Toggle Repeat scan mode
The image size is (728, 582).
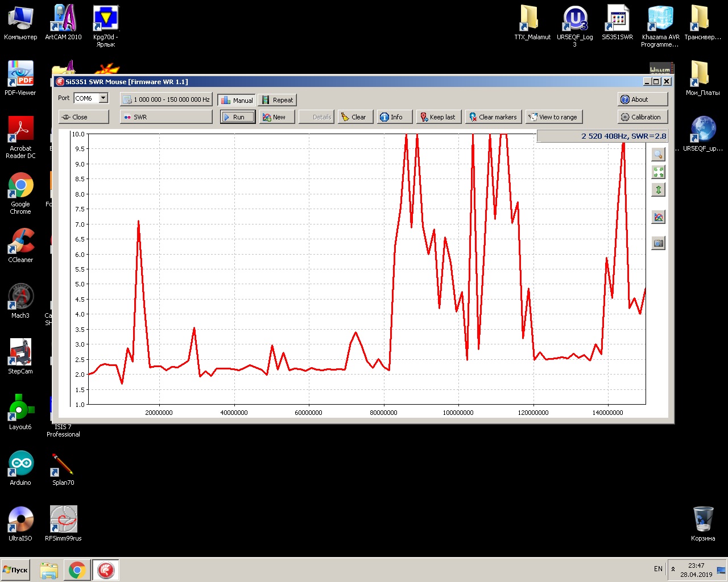(278, 100)
